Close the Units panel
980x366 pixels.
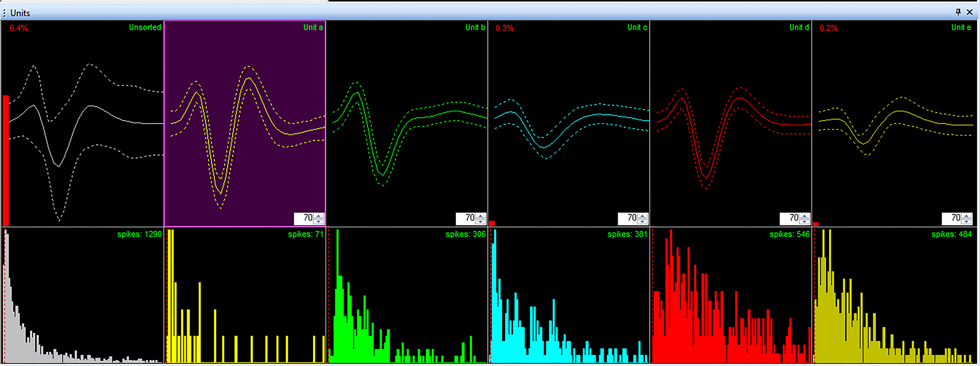click(x=970, y=12)
